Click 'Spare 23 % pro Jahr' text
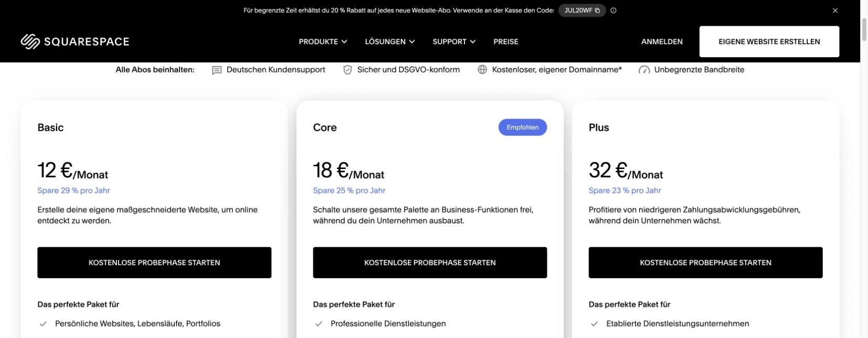Screen dimensions: 868x338 pyautogui.click(x=624, y=191)
